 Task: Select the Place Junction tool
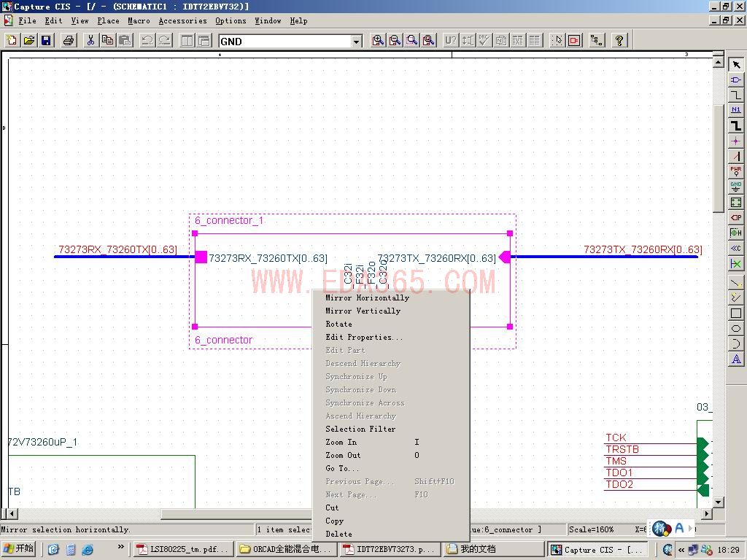[x=736, y=141]
